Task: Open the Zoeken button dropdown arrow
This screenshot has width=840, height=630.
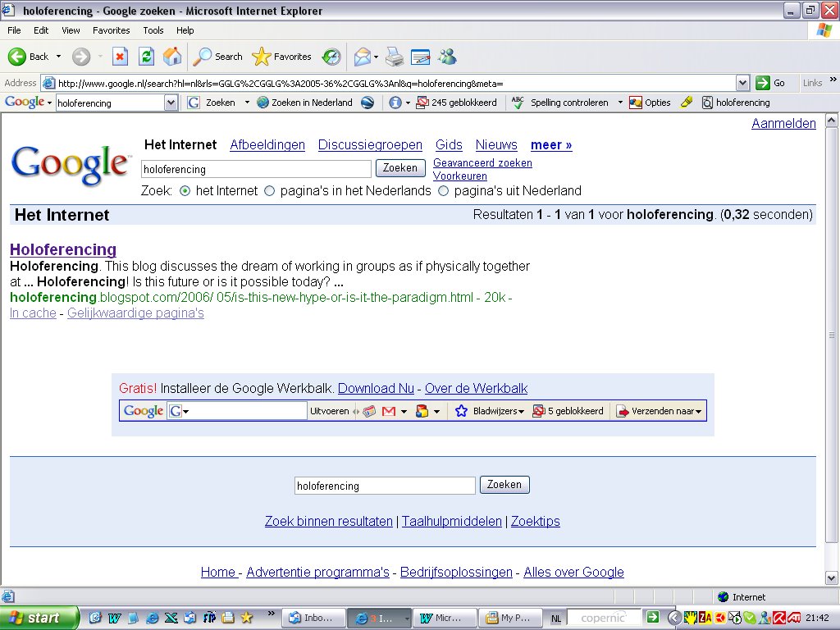Action: [247, 103]
